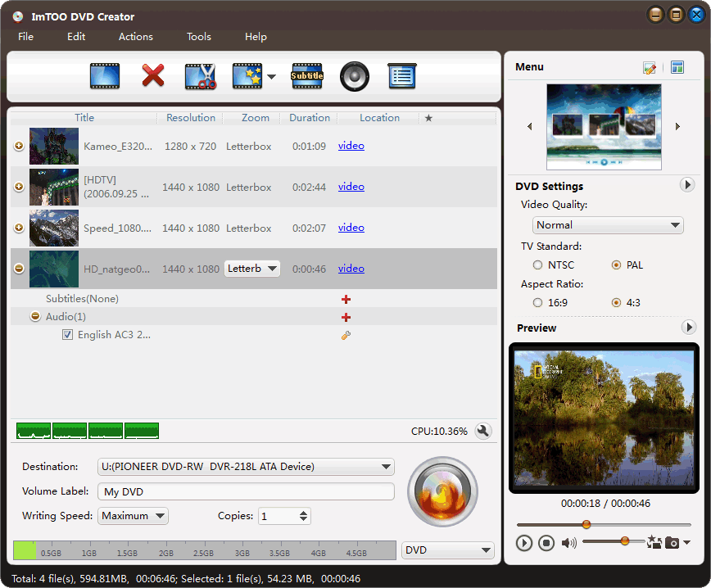The height and width of the screenshot is (588, 711).
Task: Uncheck the English AC3 audio track
Action: coord(67,335)
